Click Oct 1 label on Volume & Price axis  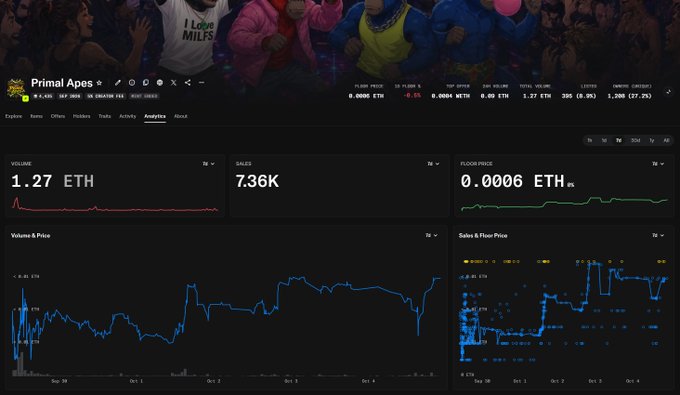pyautogui.click(x=136, y=381)
